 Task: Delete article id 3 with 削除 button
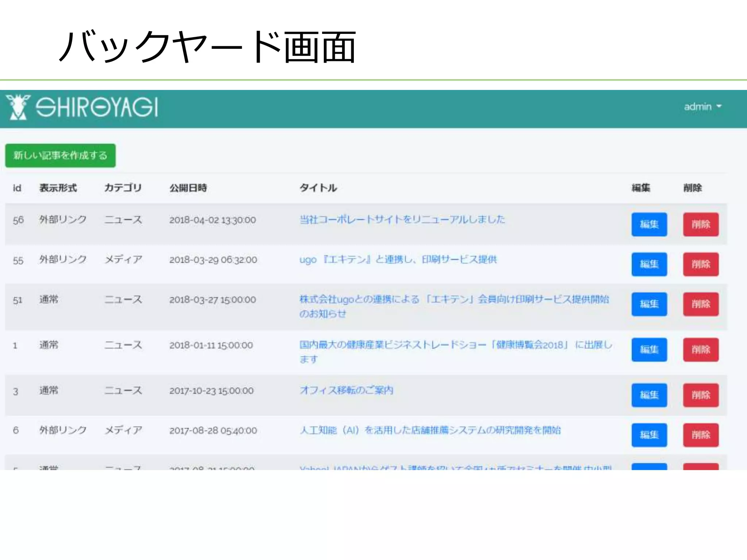701,395
